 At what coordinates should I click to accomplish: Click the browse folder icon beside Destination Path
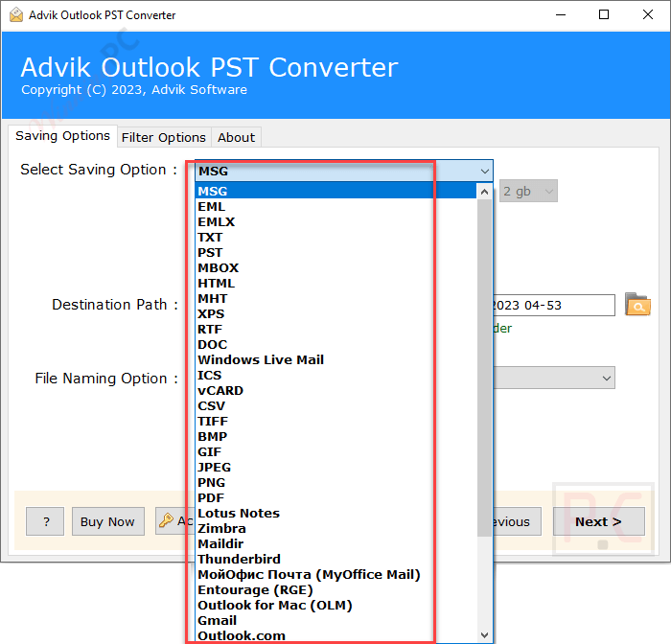[x=637, y=304]
